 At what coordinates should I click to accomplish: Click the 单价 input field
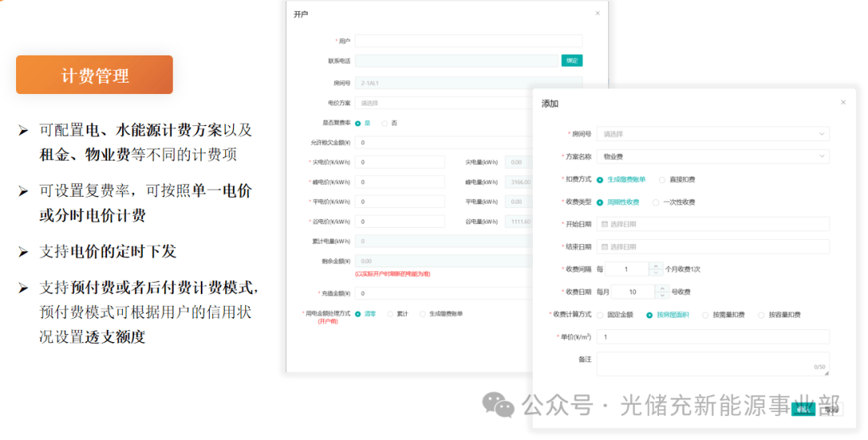tap(713, 336)
